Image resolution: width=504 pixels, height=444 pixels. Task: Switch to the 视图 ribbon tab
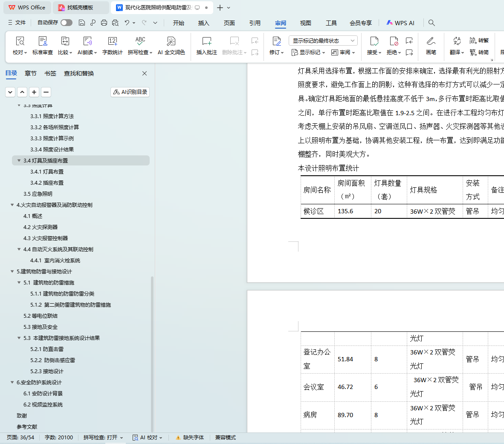pos(305,23)
